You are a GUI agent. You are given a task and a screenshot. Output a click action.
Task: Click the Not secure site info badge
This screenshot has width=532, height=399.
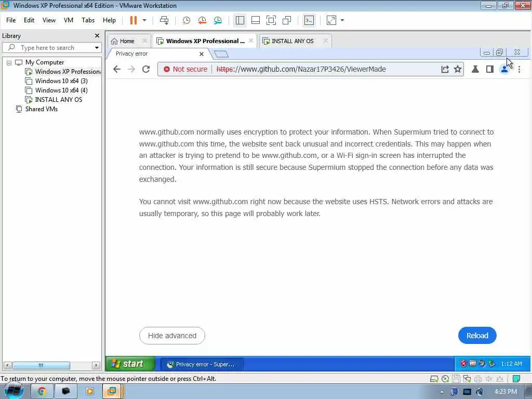(185, 69)
